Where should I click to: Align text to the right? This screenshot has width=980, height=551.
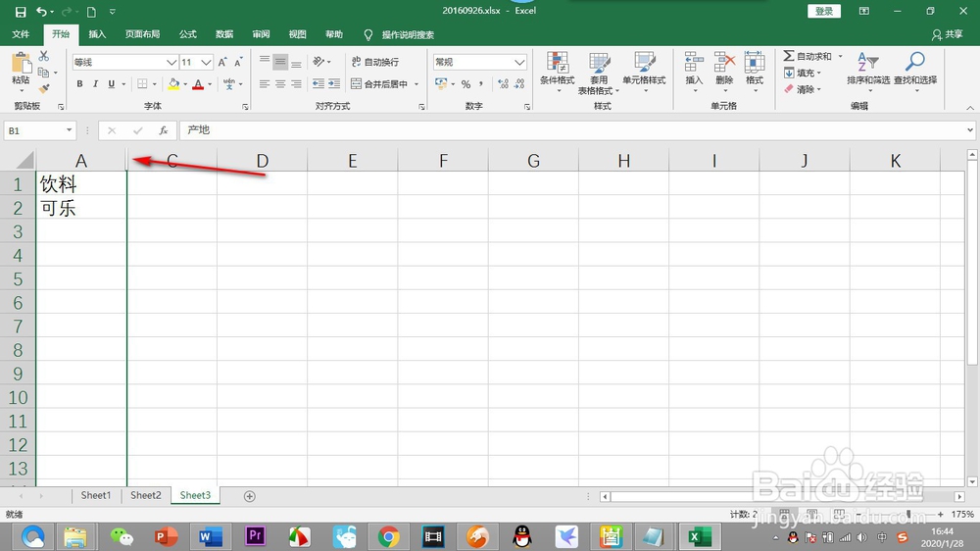[296, 83]
